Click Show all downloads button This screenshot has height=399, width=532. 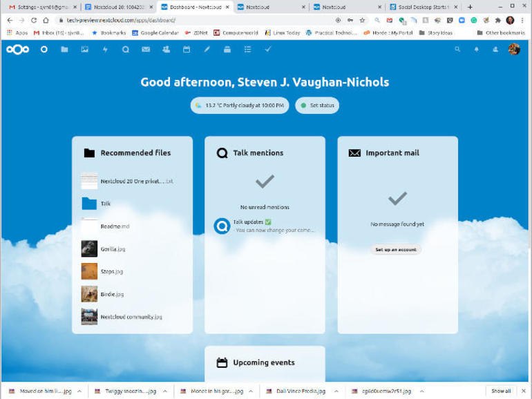tap(501, 391)
